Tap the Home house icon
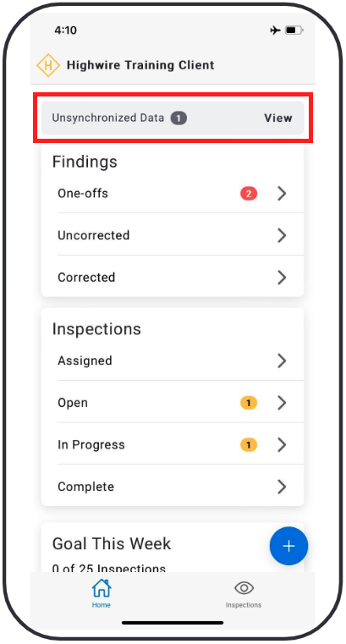This screenshot has width=346, height=644. coord(102,588)
